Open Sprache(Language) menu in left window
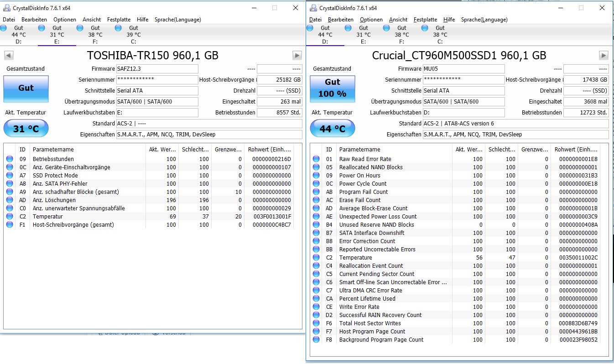Viewport: 614px width, 364px height. [x=178, y=20]
